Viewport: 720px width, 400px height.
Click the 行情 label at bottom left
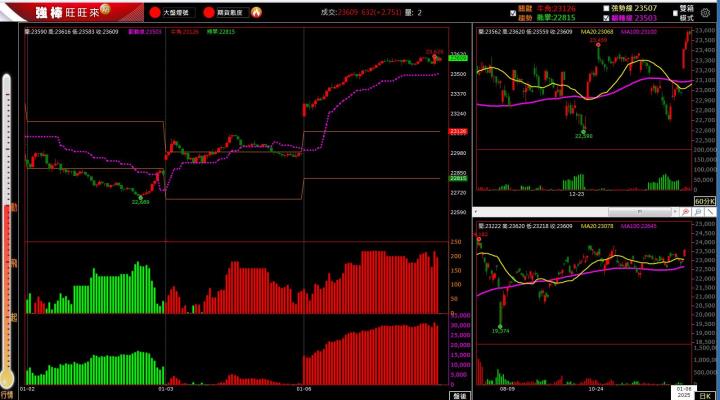coord(6,394)
